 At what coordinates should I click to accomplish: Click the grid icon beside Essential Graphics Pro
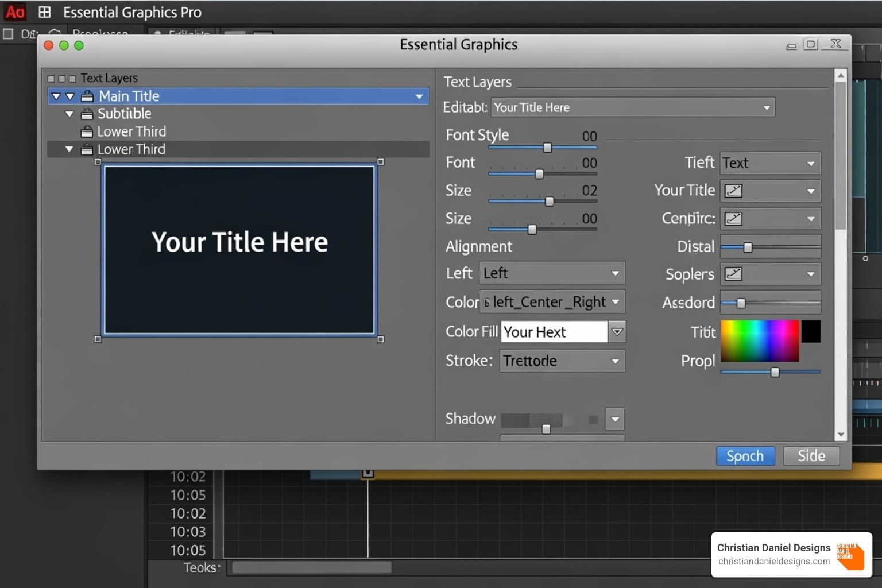(x=44, y=12)
